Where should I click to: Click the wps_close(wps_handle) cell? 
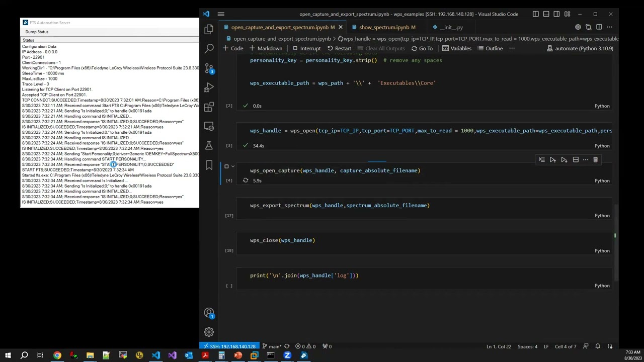(x=282, y=240)
